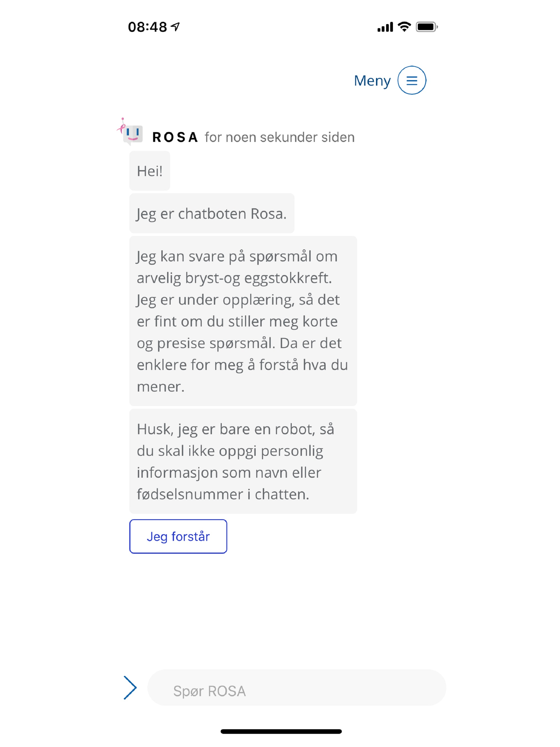Viewport: 560px width, 747px height.
Task: Tap the home indicator bar at bottom
Action: coord(281,731)
